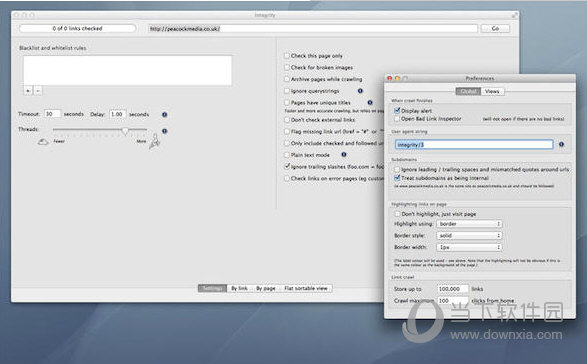Screen dimensions: 587x364
Task: Switch to By page tab
Action: pos(266,288)
